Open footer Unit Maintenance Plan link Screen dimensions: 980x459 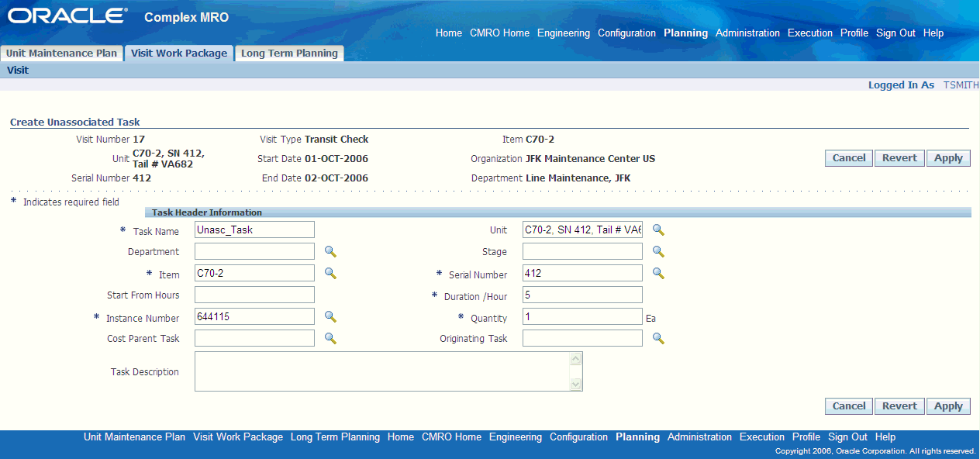tap(135, 437)
